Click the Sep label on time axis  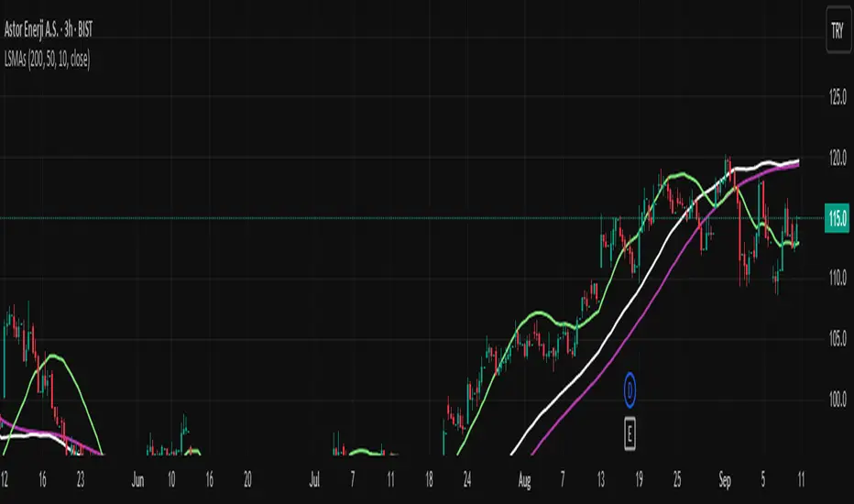pos(725,480)
